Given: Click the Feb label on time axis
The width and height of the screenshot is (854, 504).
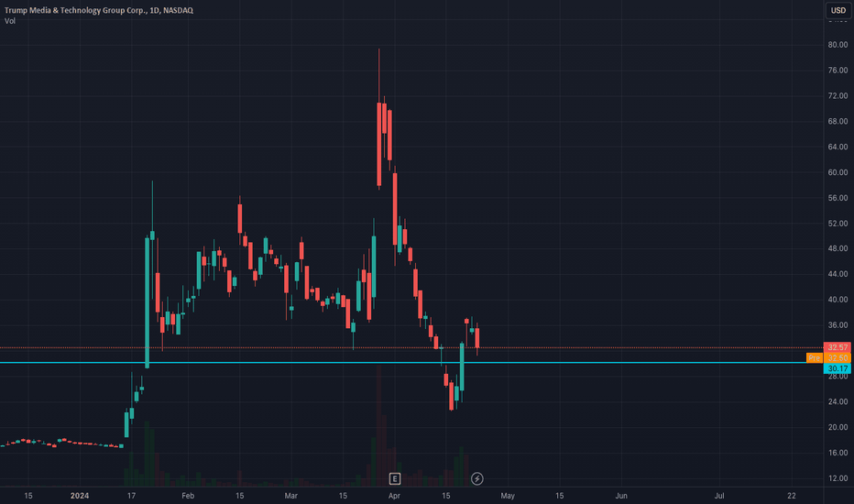Looking at the screenshot, I should click(188, 496).
